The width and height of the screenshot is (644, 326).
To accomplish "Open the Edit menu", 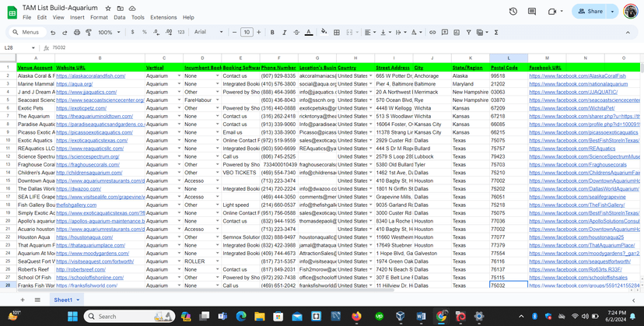I will tap(42, 17).
